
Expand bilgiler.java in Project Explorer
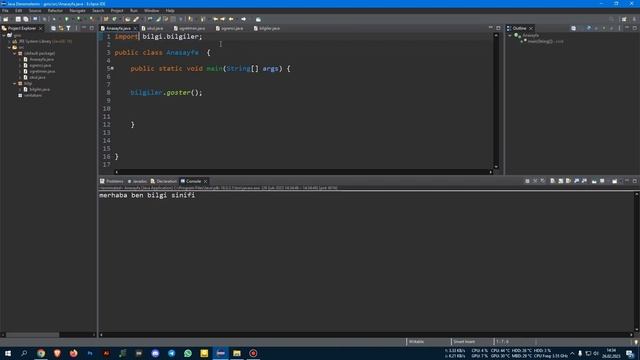(x=20, y=89)
